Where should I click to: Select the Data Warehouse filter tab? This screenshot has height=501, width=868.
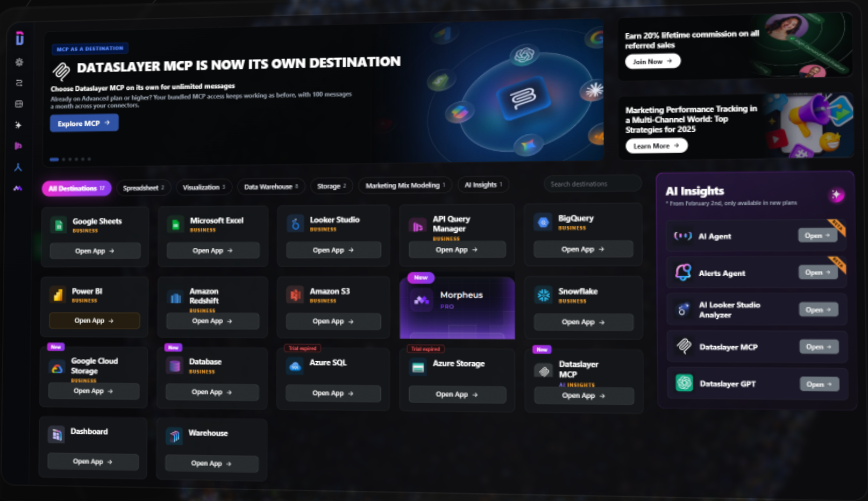[x=271, y=187]
